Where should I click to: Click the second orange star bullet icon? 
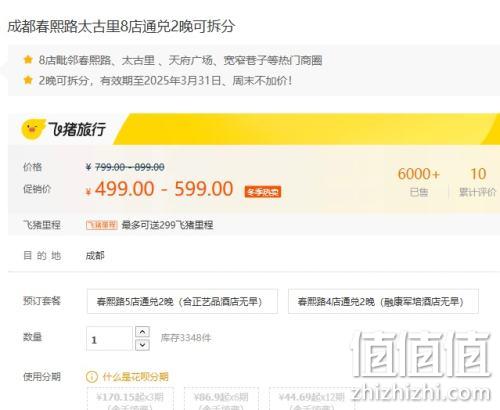coord(28,80)
